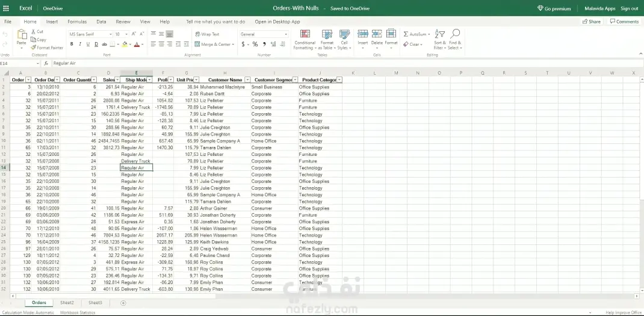Open Find & Select
The image size is (644, 316).
tap(455, 40)
